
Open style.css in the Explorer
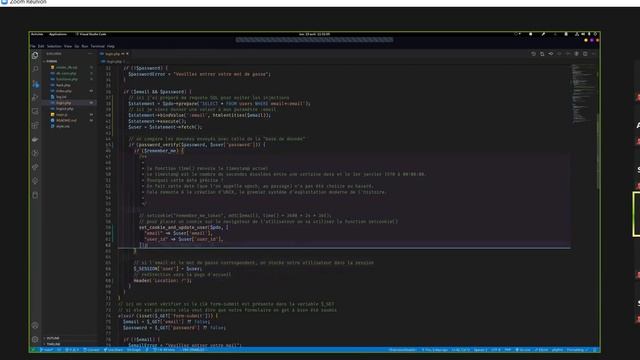[x=63, y=126]
